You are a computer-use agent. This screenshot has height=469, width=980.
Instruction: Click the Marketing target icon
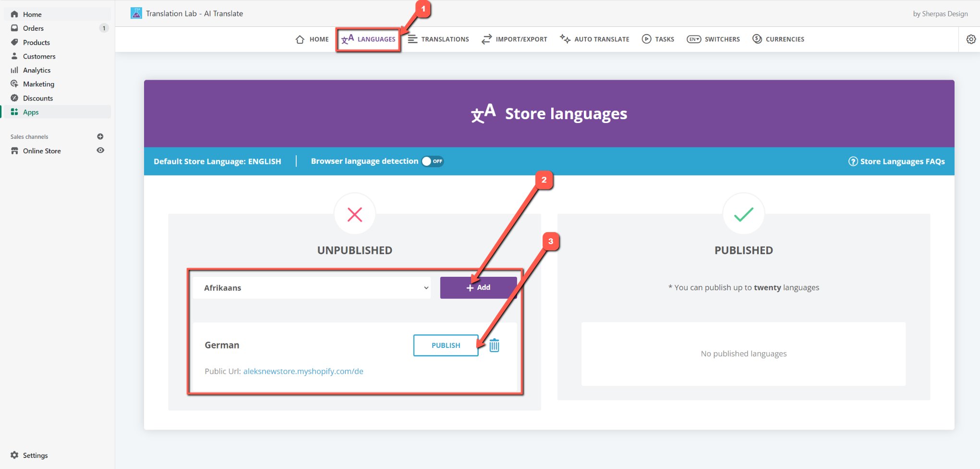14,84
